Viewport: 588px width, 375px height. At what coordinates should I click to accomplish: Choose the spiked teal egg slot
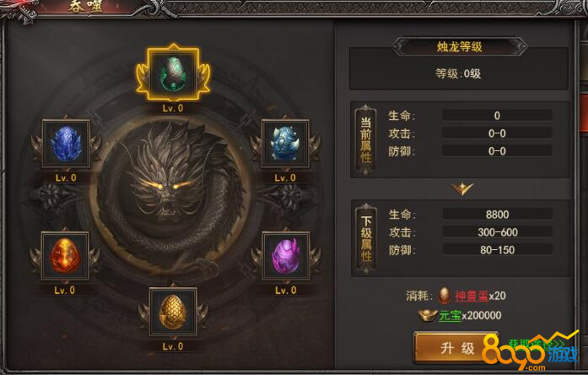[x=285, y=144]
